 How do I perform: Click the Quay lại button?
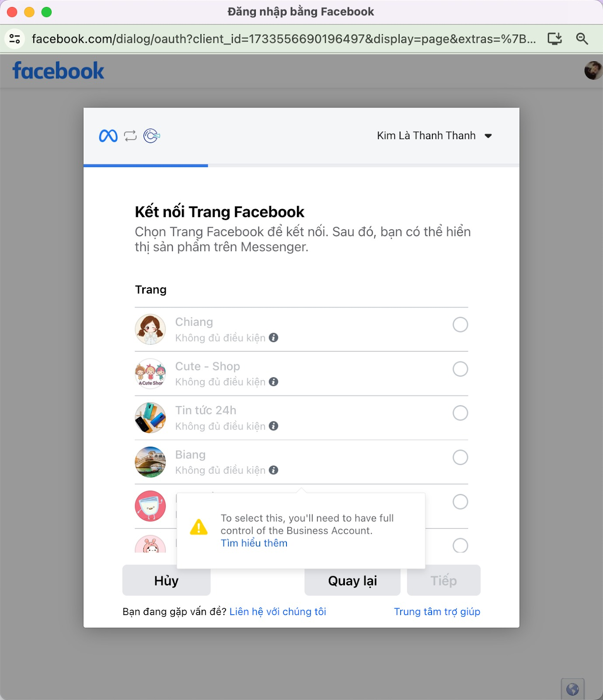352,581
